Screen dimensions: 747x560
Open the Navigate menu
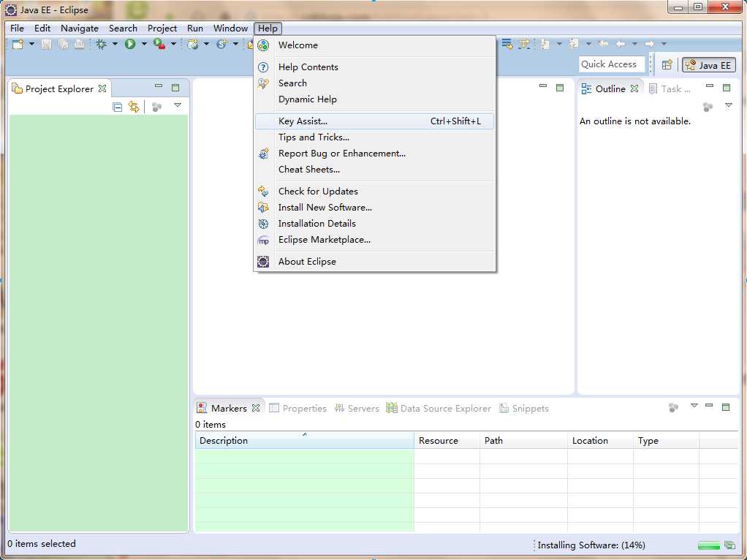[80, 28]
